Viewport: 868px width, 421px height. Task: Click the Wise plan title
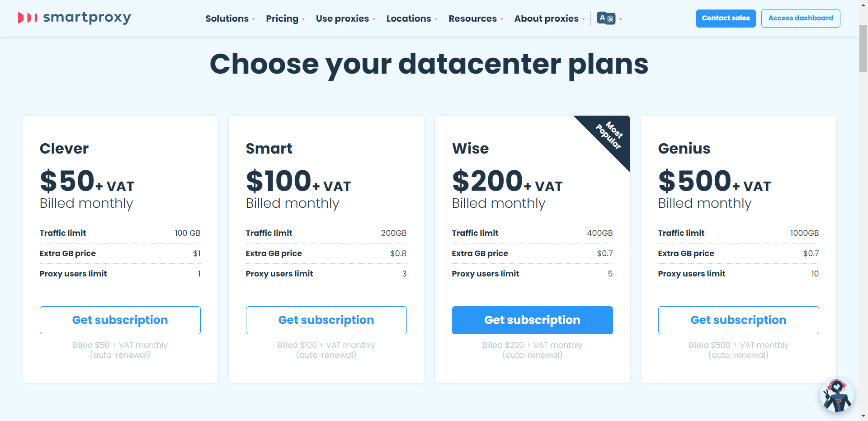(x=470, y=149)
